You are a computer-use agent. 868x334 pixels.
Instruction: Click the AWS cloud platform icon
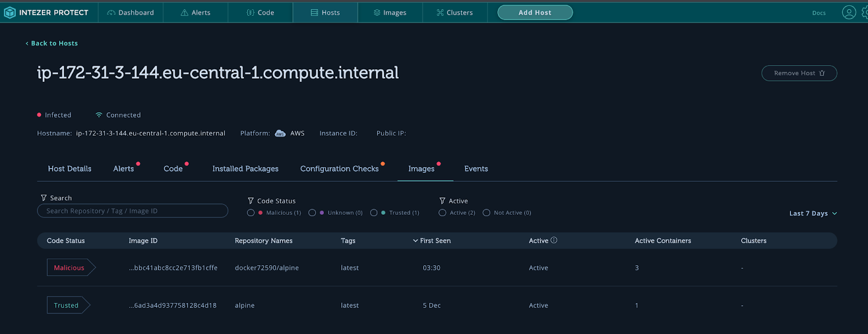coord(280,133)
